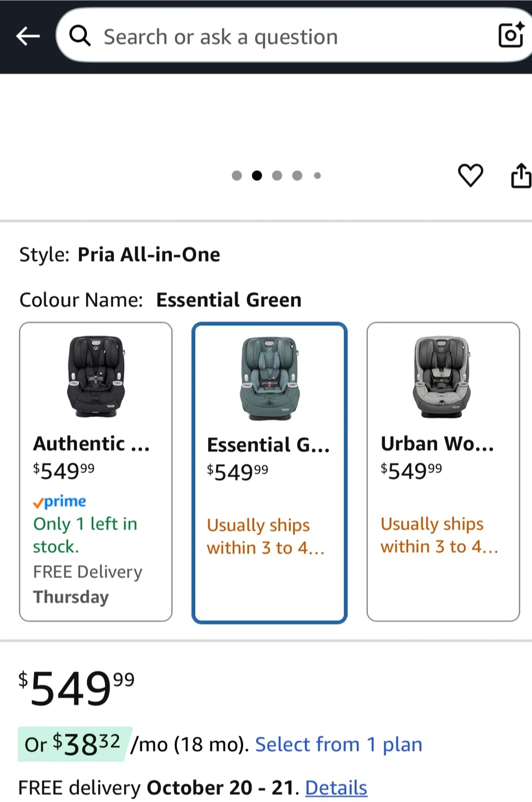This screenshot has width=532, height=802.
Task: Jump to fourth image carousel dot
Action: click(297, 176)
